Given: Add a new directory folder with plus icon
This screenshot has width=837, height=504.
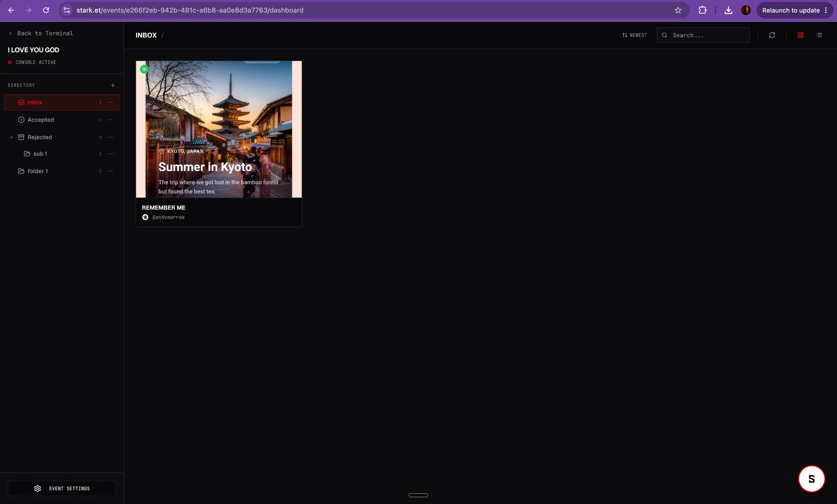Looking at the screenshot, I should coord(113,85).
